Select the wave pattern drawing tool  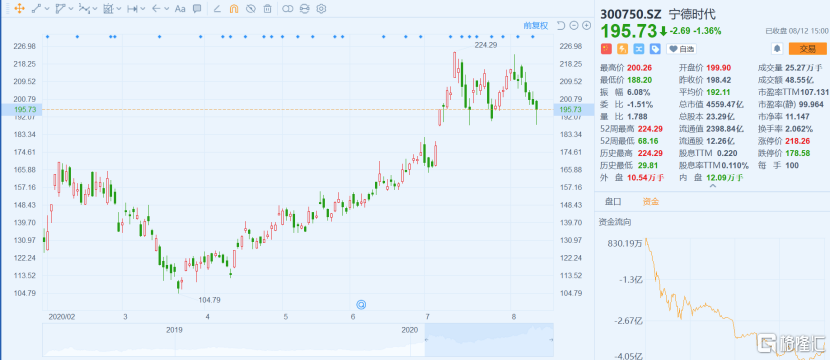point(84,8)
